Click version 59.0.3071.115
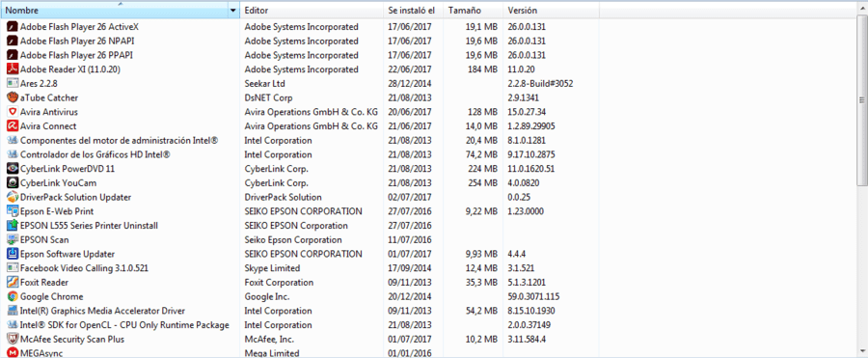 533,296
